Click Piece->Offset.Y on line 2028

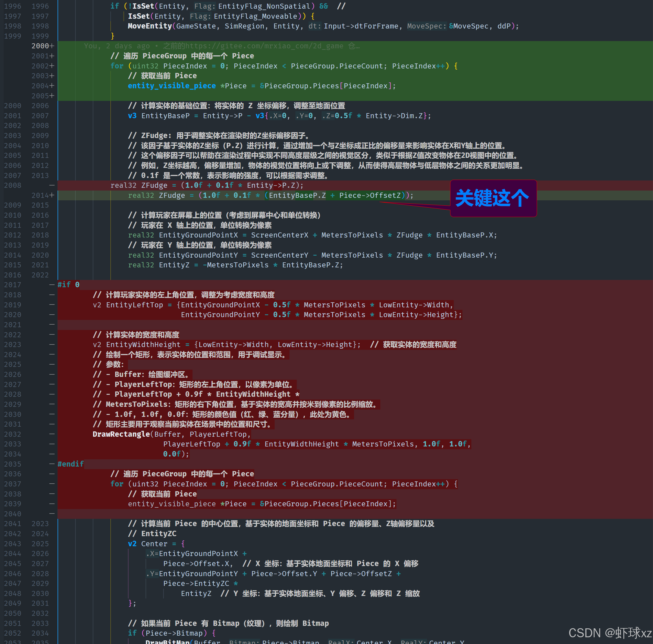coord(284,574)
